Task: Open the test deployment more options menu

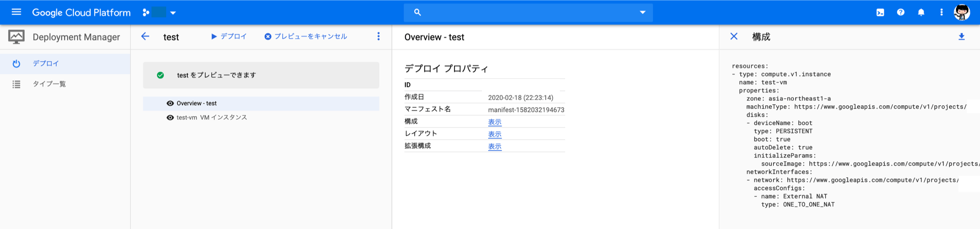Action: tap(378, 36)
